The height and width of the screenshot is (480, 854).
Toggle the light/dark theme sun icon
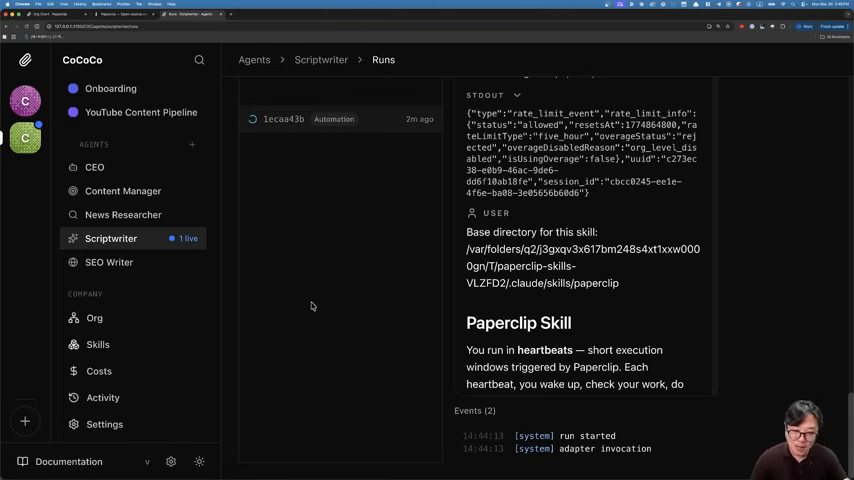(x=199, y=462)
